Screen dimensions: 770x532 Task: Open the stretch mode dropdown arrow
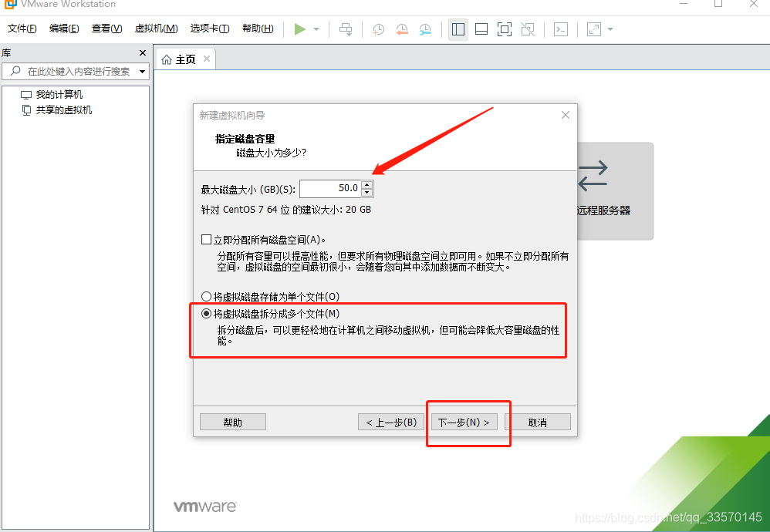coord(609,29)
